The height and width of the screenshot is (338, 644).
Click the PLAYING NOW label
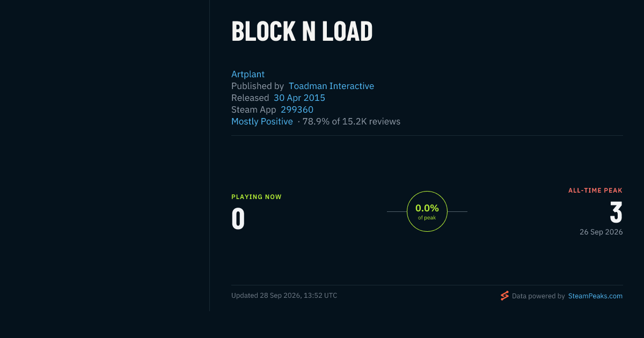257,197
